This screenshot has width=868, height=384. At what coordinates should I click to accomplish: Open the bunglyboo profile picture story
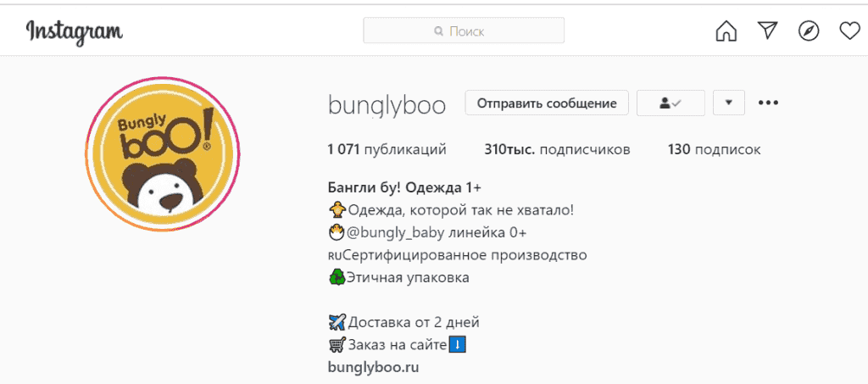(x=163, y=154)
